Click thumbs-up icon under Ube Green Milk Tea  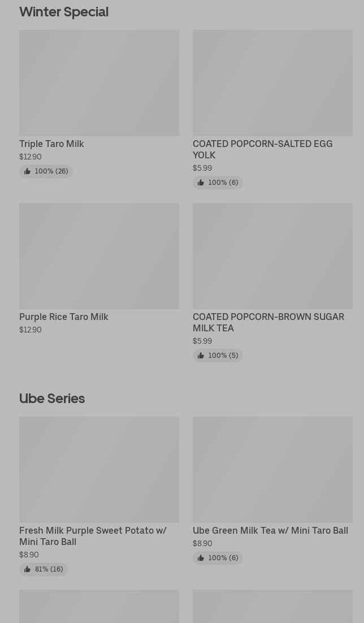point(201,558)
